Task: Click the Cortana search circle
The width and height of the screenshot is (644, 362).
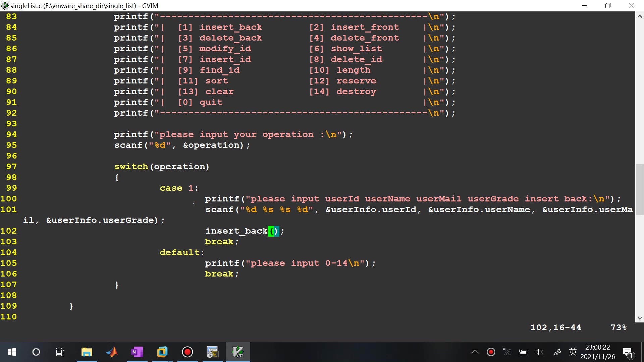Action: (x=36, y=352)
